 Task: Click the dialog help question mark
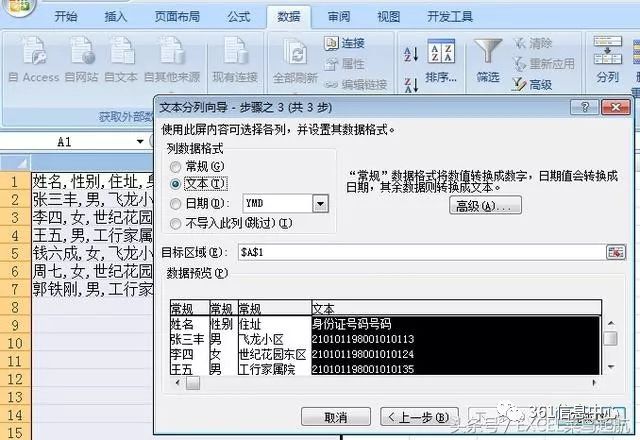click(x=584, y=107)
